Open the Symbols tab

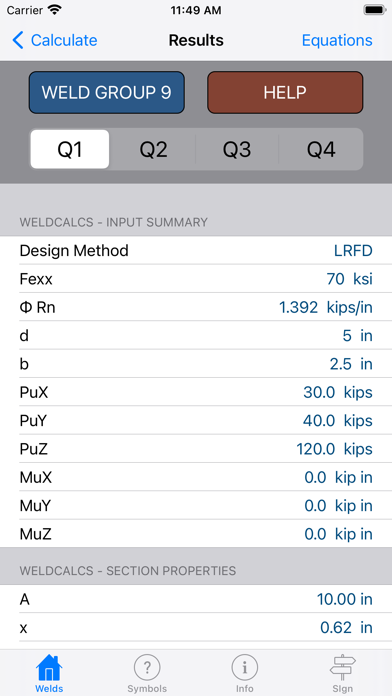(147, 673)
